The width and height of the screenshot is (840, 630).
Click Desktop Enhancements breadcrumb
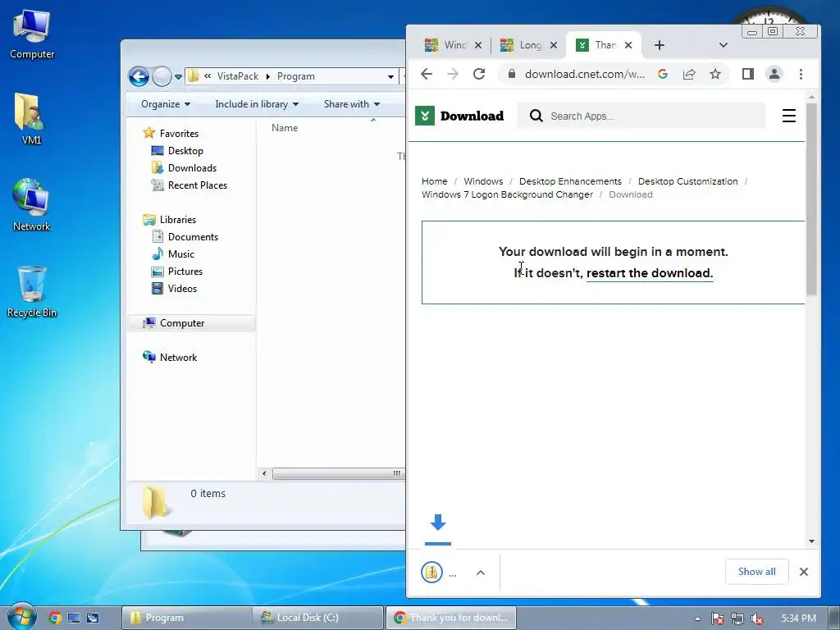click(x=570, y=181)
